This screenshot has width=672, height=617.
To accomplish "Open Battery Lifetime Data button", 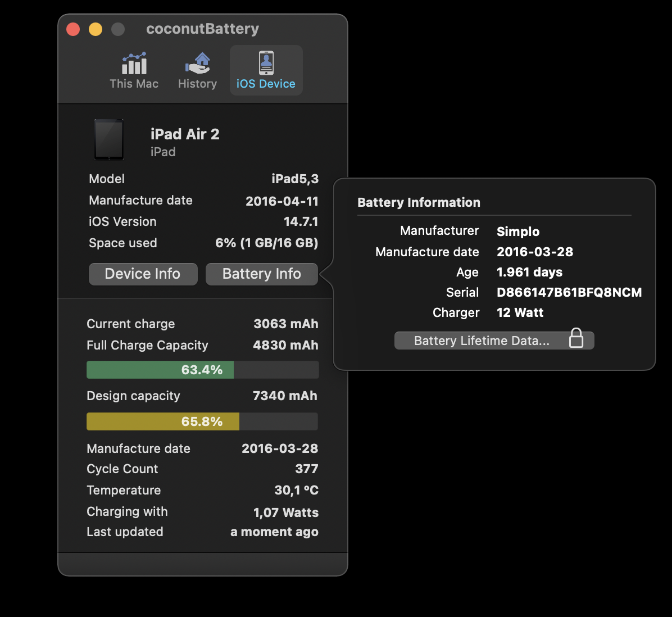I will click(494, 341).
